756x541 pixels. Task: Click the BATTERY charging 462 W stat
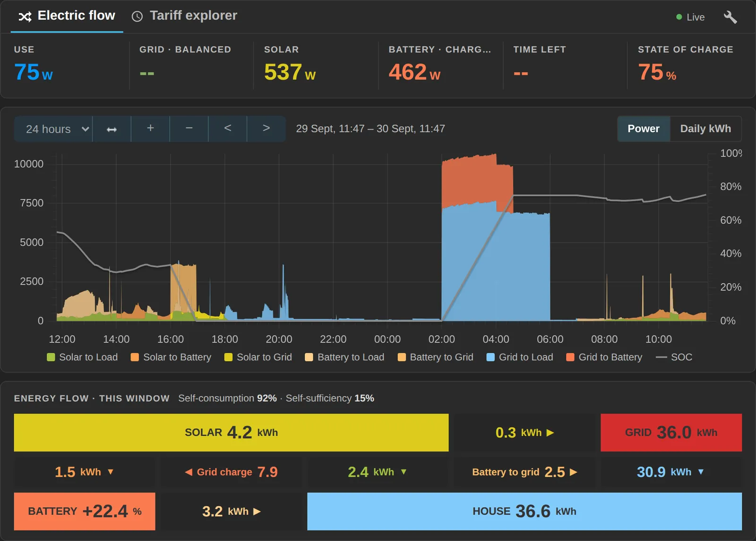click(x=439, y=65)
